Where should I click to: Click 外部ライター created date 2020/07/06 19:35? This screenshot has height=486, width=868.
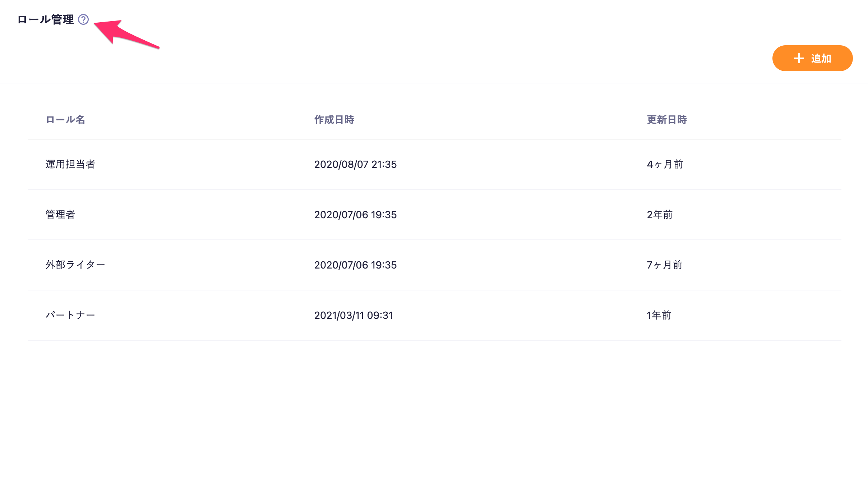pos(355,265)
